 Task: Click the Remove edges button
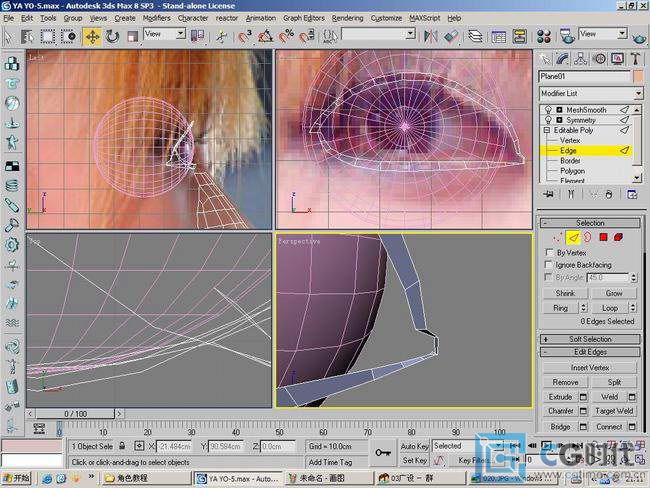coord(565,382)
